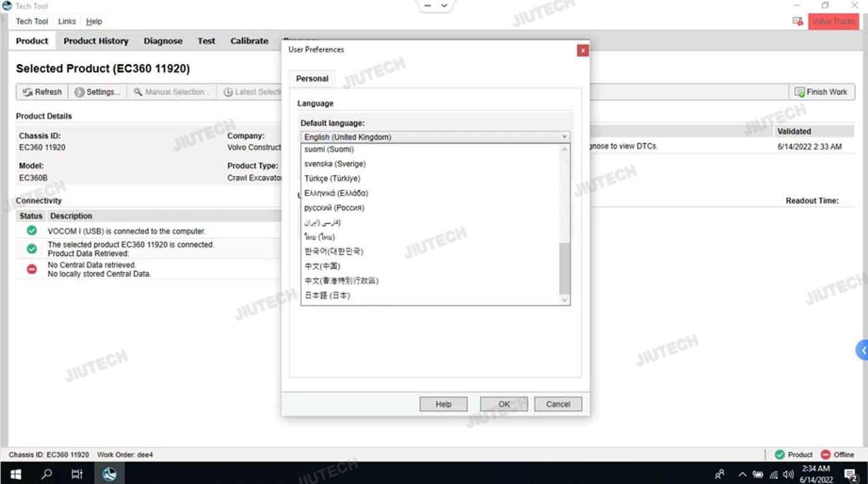Select Türkçe (Türkiye) language option

[332, 179]
